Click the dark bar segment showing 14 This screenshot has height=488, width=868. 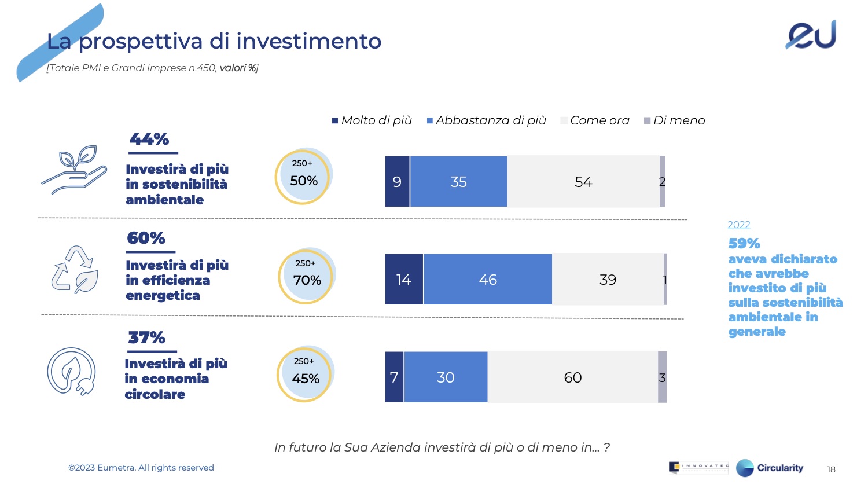pos(404,280)
